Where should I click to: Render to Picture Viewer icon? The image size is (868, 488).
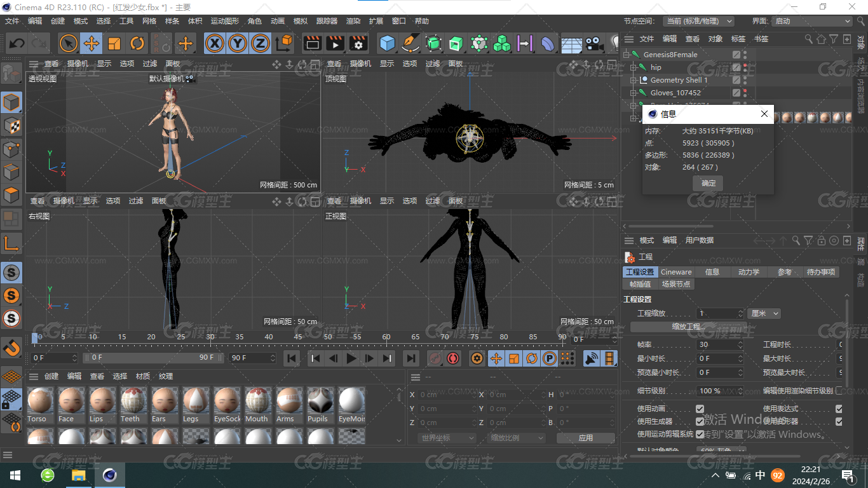(x=335, y=44)
